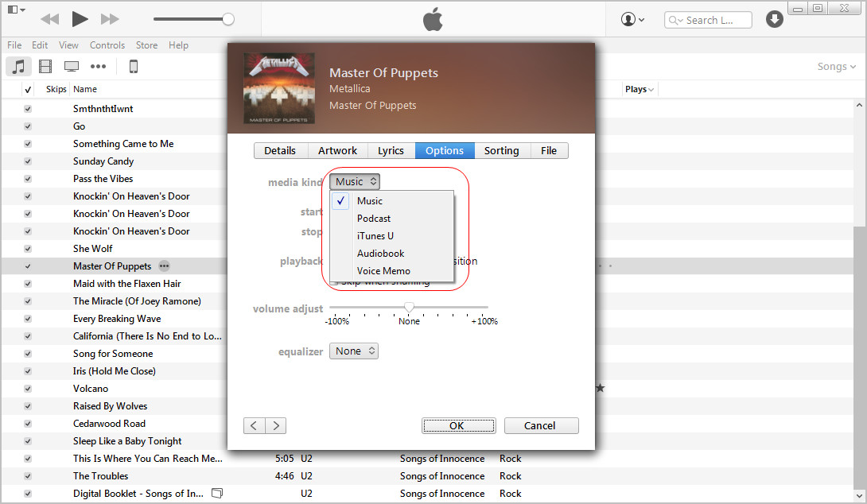Viewport: 867px width, 504px height.
Task: Open the Help menu
Action: click(178, 45)
